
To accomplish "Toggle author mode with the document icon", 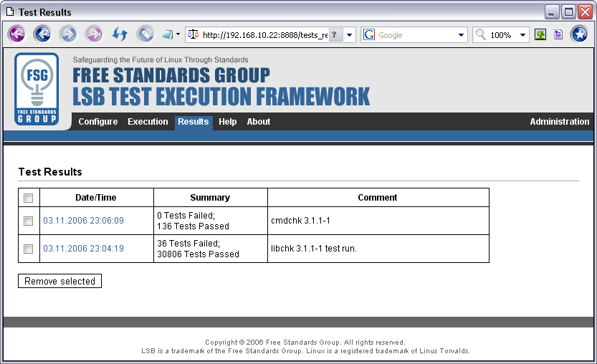I will [558, 34].
